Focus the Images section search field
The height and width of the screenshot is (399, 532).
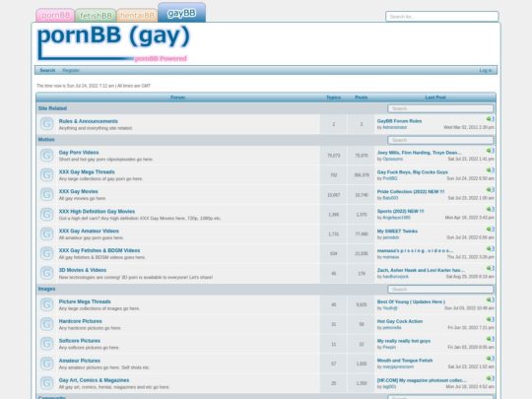click(x=440, y=289)
